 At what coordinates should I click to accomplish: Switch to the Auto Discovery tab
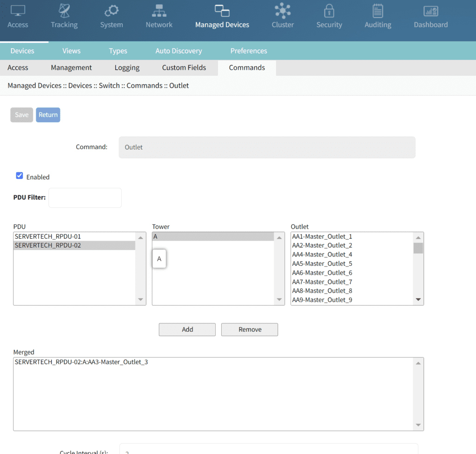[178, 51]
